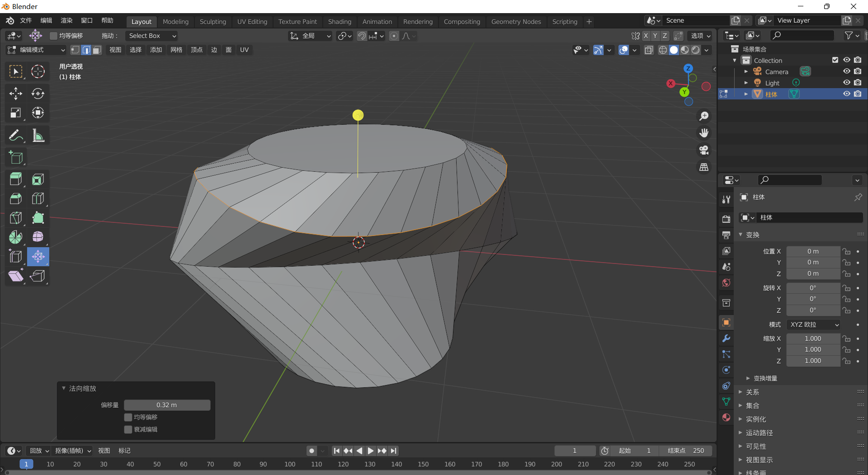Viewport: 868px width, 475px height.
Task: Click the 选项 options button
Action: click(701, 36)
